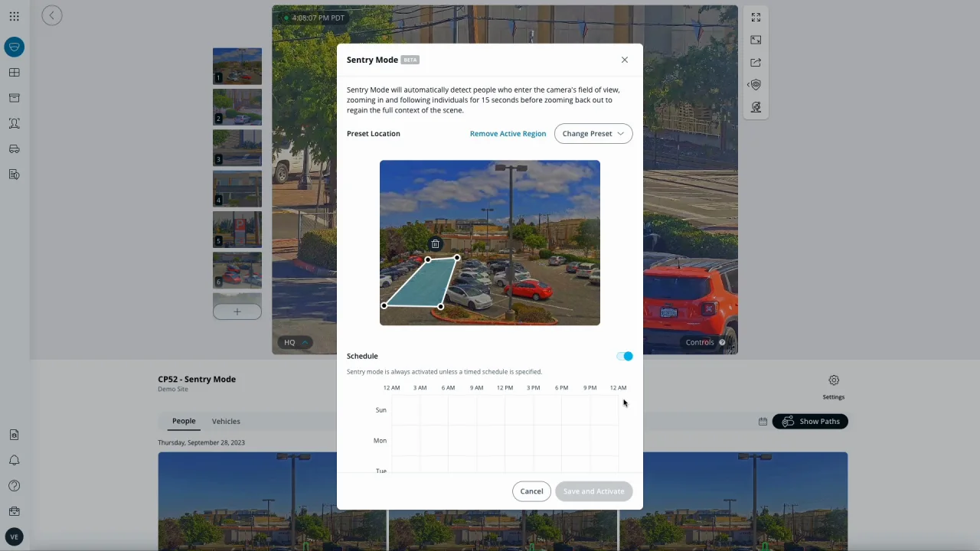Click the share export icon

tap(756, 63)
